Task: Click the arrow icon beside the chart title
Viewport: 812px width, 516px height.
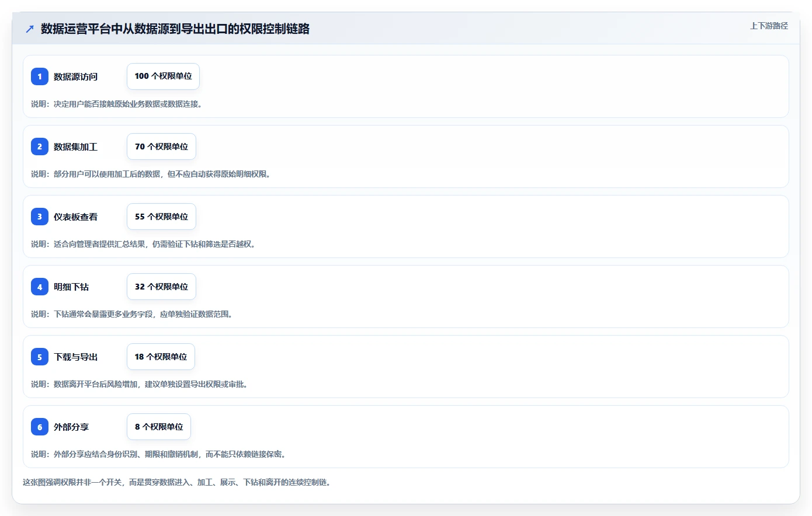Action: click(30, 29)
